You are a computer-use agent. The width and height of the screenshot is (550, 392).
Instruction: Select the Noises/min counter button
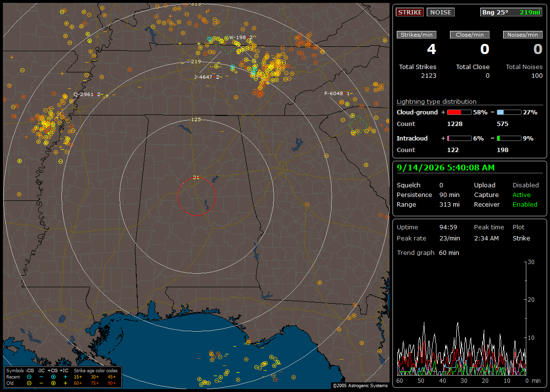[x=522, y=35]
